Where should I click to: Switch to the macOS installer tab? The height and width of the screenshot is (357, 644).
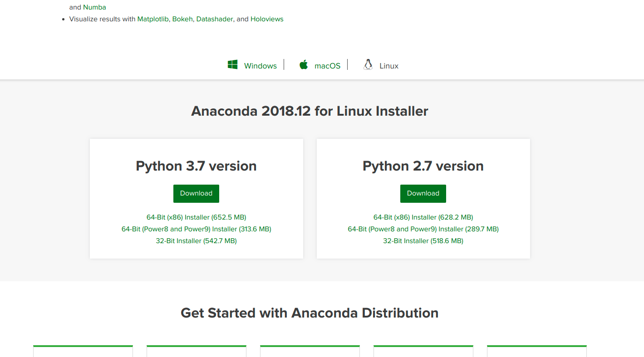tap(327, 66)
